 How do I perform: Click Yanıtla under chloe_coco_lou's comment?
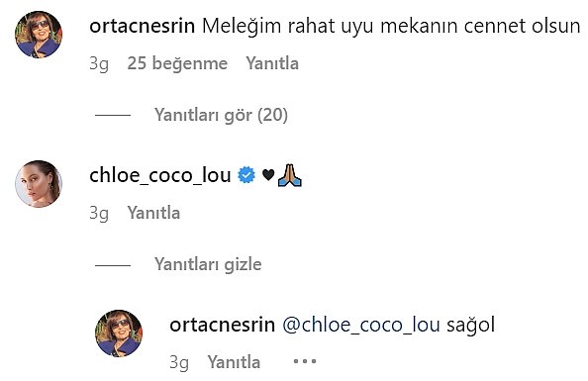click(153, 213)
